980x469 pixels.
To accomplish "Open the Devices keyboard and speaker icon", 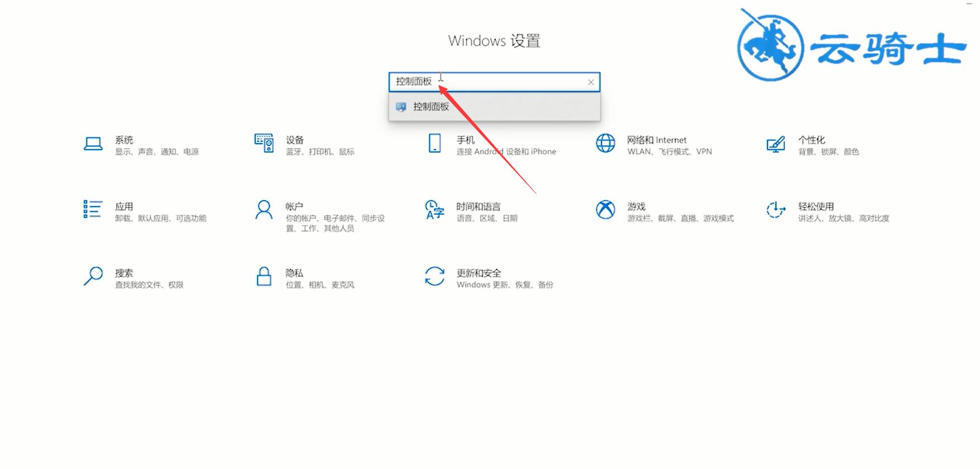I will [264, 143].
